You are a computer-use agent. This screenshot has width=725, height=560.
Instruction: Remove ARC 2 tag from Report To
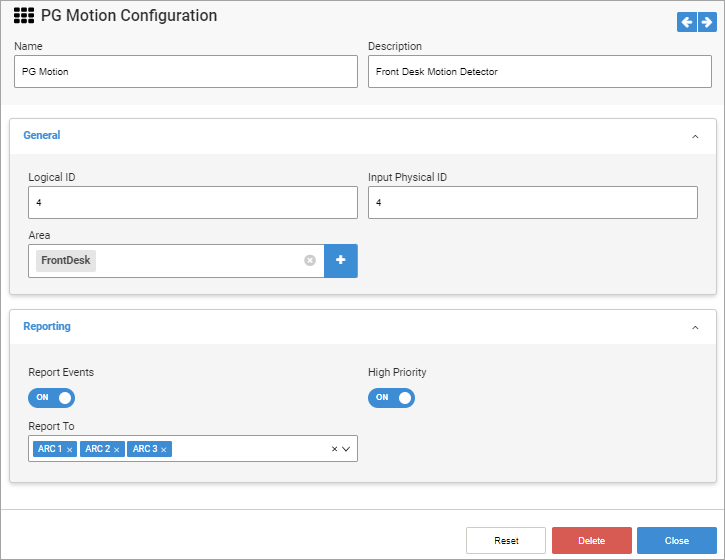[x=116, y=450]
